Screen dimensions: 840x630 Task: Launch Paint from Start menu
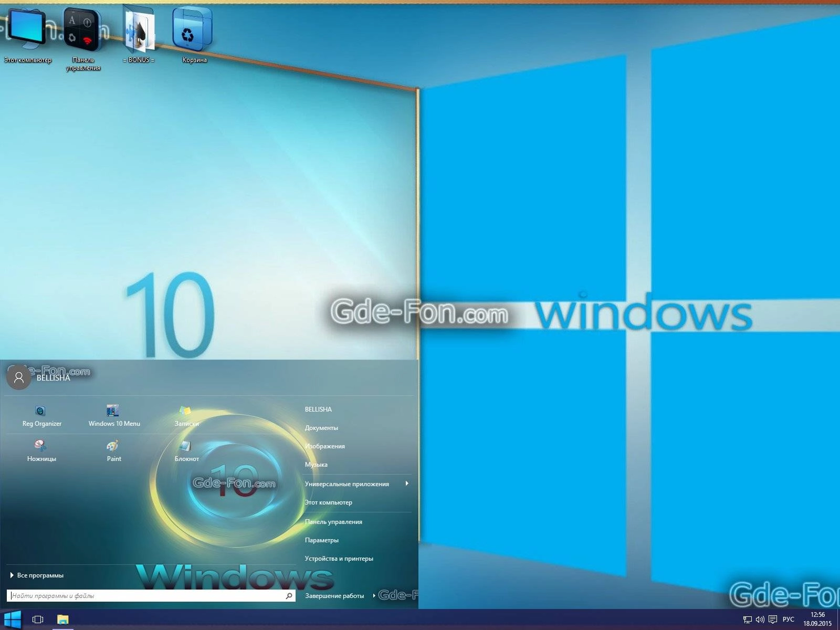pos(114,451)
